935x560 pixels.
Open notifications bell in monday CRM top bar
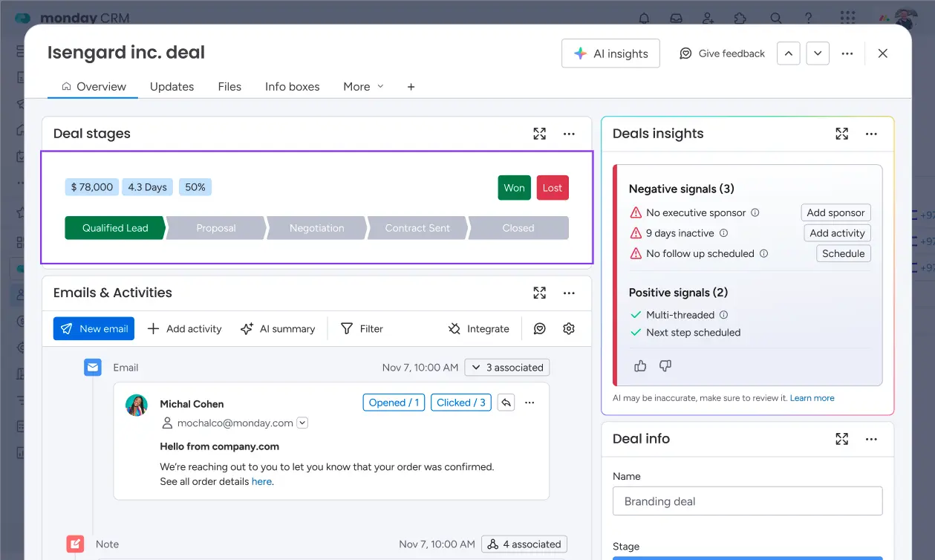(645, 18)
